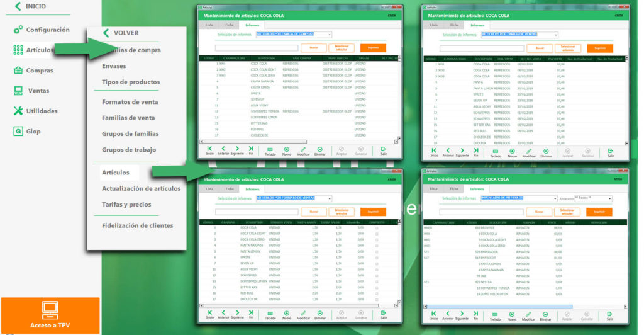The width and height of the screenshot is (644, 335).
Task: Expand report dropdown in formato de ventas window
Action: tap(330, 198)
